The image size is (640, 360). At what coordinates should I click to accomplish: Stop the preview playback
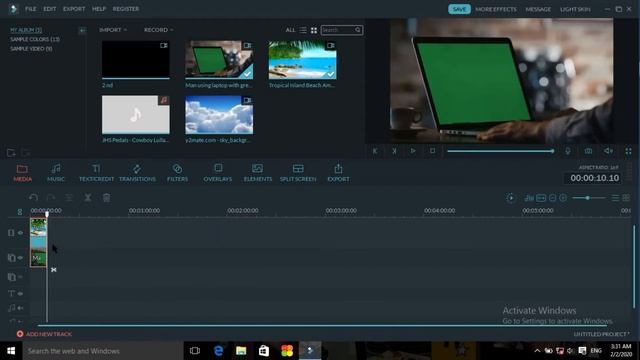click(x=432, y=151)
